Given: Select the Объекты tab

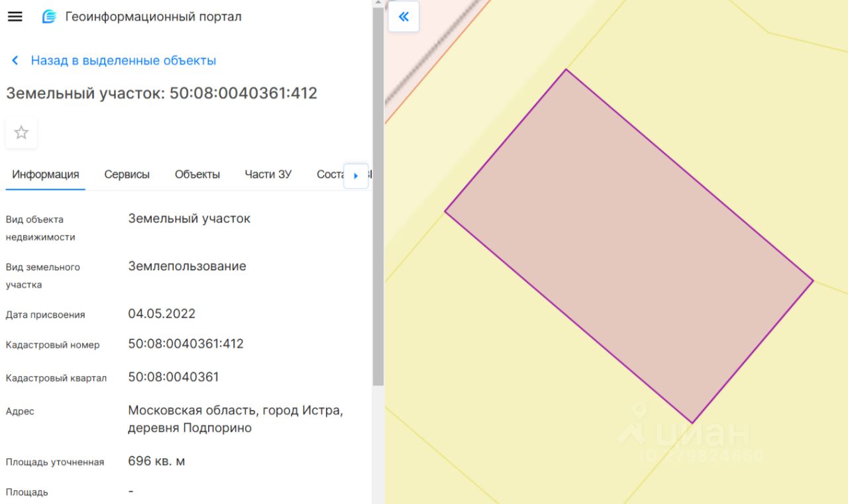Looking at the screenshot, I should [x=197, y=175].
